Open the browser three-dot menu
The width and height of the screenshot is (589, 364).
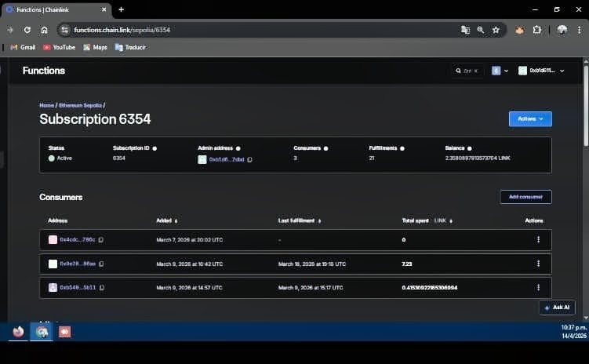pos(580,30)
